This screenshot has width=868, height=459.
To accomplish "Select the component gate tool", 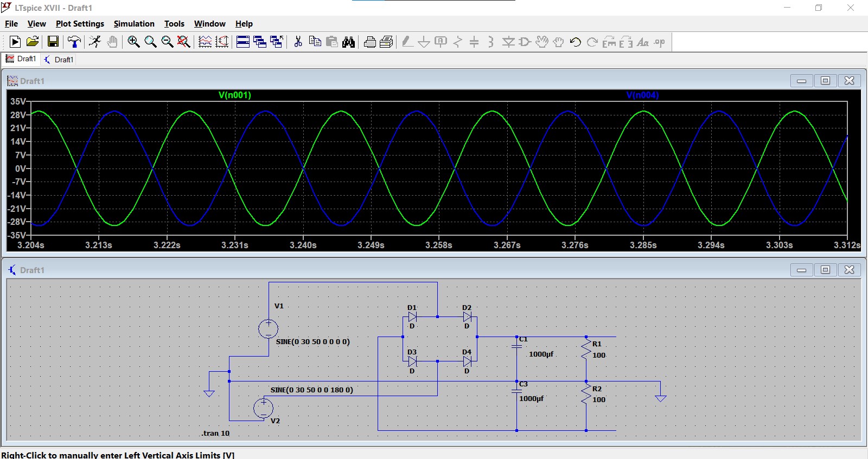I will (525, 42).
